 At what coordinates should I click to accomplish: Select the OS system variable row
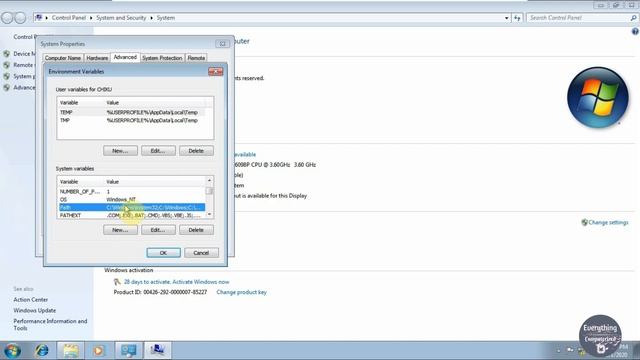(x=131, y=200)
